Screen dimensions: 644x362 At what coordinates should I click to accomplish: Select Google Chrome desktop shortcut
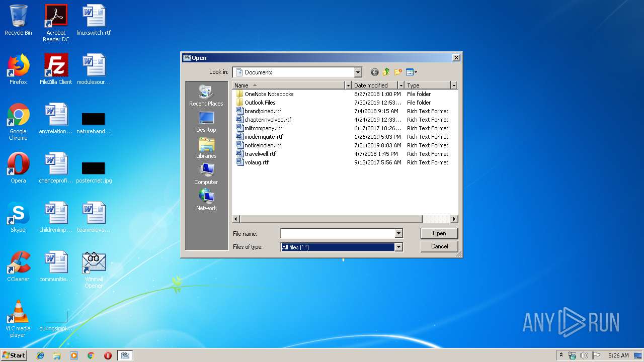point(18,122)
